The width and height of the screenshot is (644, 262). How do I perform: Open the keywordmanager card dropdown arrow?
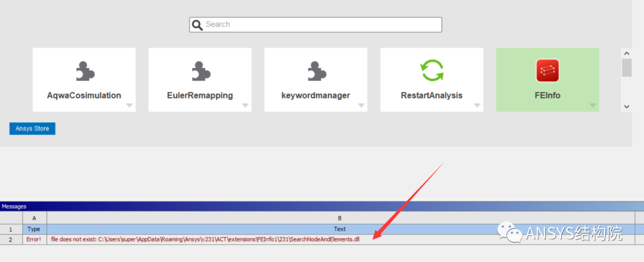[361, 105]
